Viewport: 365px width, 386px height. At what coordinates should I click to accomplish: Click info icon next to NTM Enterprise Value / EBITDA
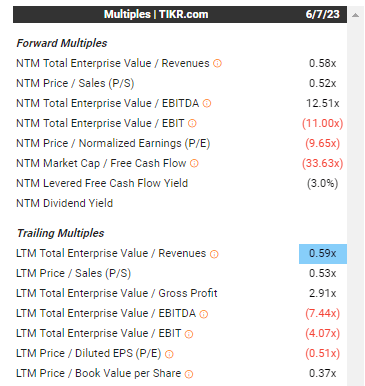tap(207, 103)
